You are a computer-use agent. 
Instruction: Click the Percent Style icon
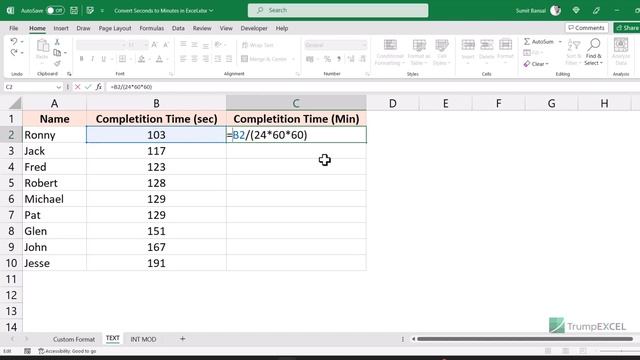click(327, 60)
